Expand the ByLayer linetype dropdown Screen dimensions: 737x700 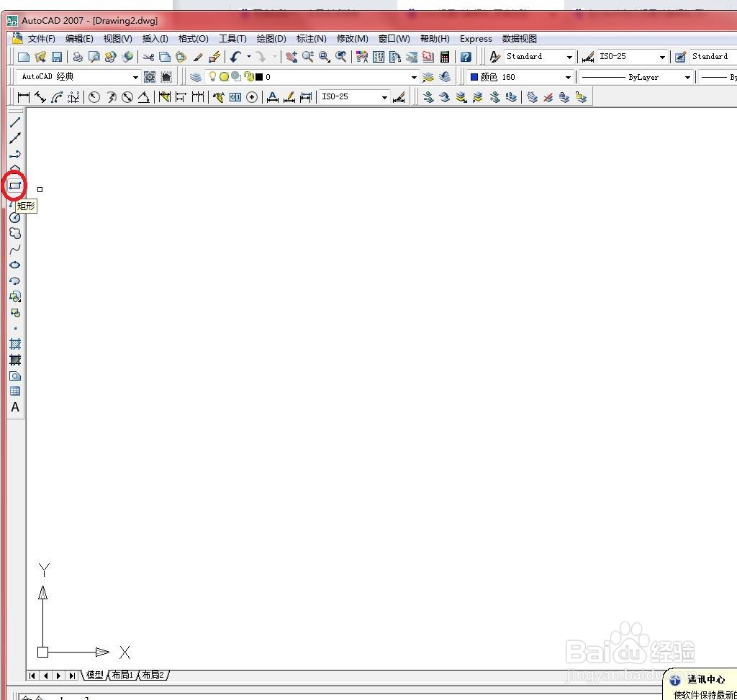point(687,77)
